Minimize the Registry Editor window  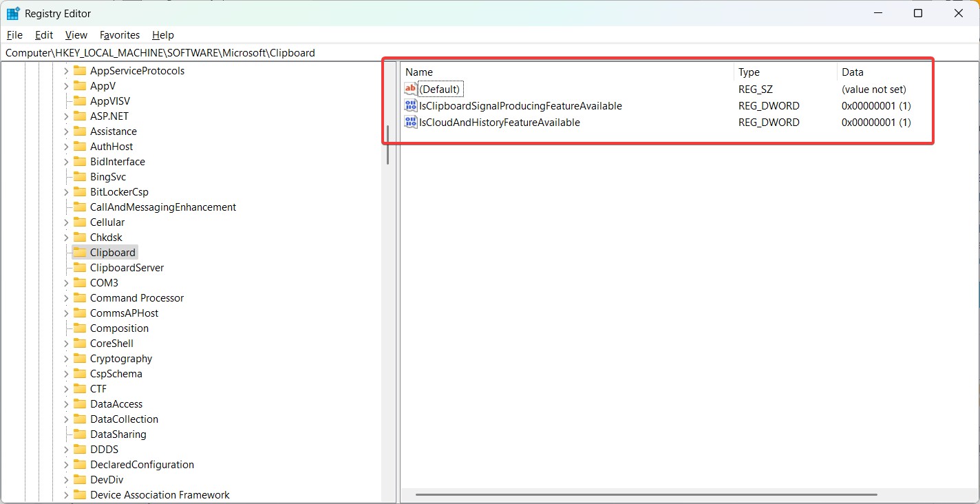(x=877, y=13)
